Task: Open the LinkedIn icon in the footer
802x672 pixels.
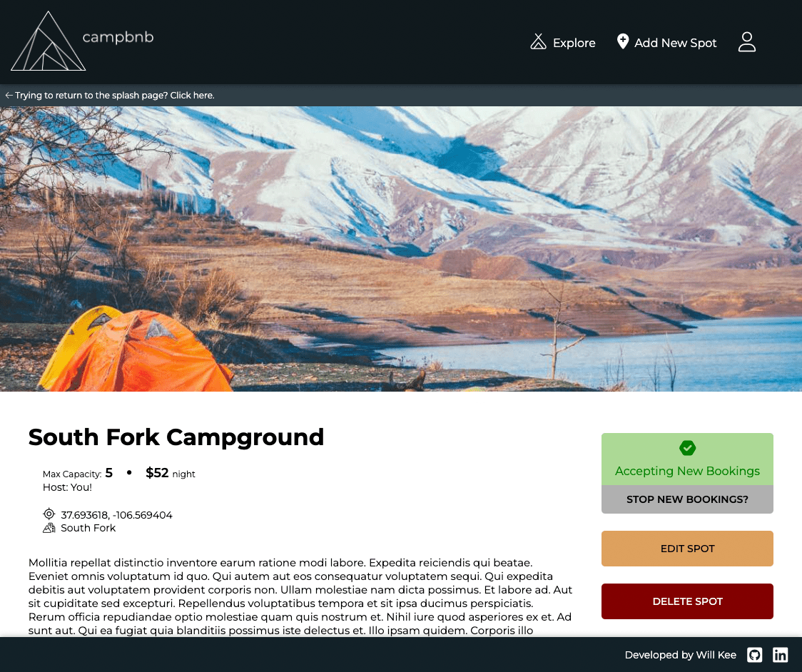Action: click(x=780, y=655)
